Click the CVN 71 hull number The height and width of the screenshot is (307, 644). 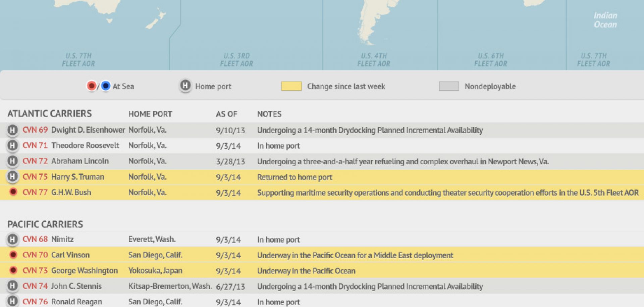point(35,145)
